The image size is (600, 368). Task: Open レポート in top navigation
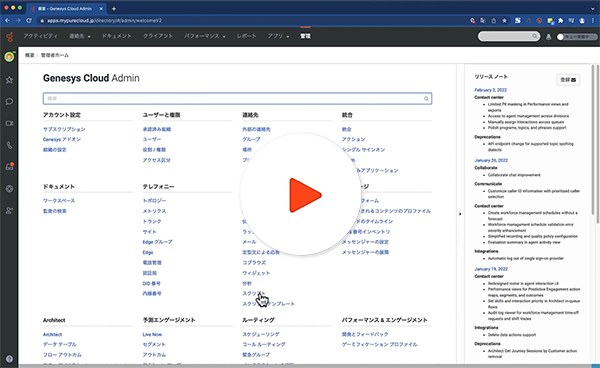click(246, 36)
